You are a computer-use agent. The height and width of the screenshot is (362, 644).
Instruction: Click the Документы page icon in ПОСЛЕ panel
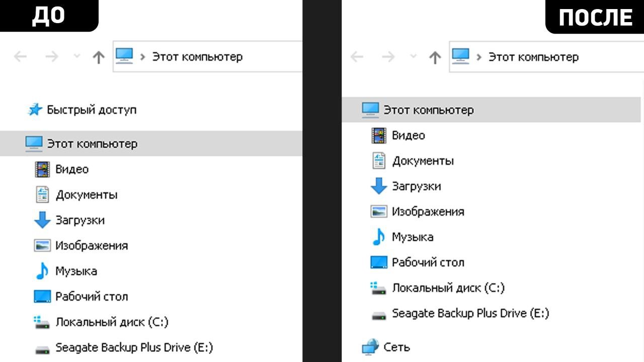pos(378,160)
